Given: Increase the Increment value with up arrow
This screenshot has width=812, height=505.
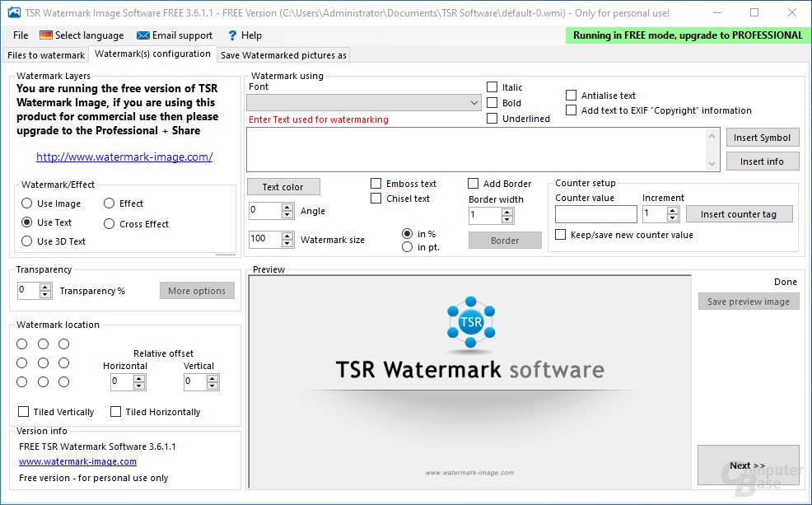Looking at the screenshot, I should pyautogui.click(x=673, y=210).
